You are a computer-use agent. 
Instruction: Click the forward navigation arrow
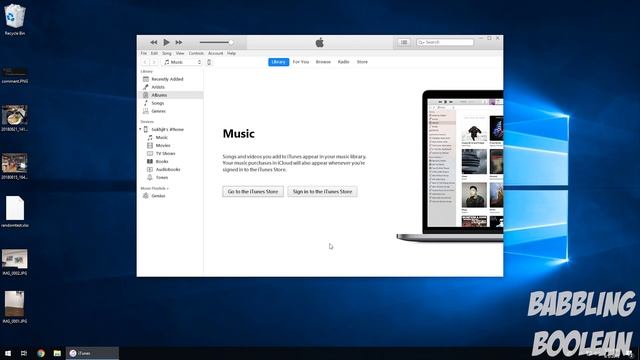[154, 62]
